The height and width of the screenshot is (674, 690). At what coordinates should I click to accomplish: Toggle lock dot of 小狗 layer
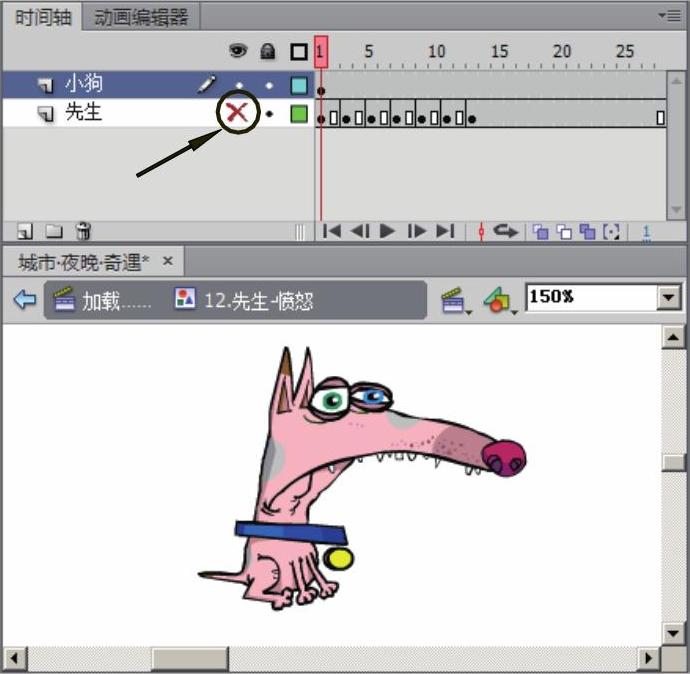pos(269,85)
